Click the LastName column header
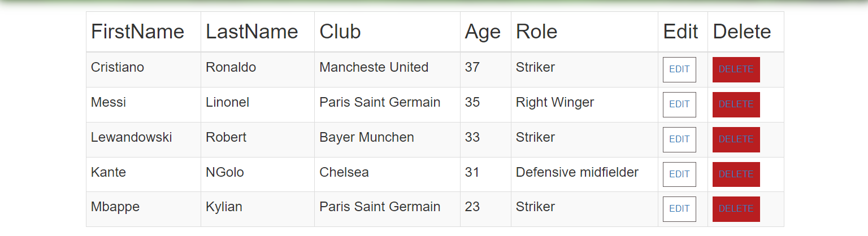 (x=251, y=32)
